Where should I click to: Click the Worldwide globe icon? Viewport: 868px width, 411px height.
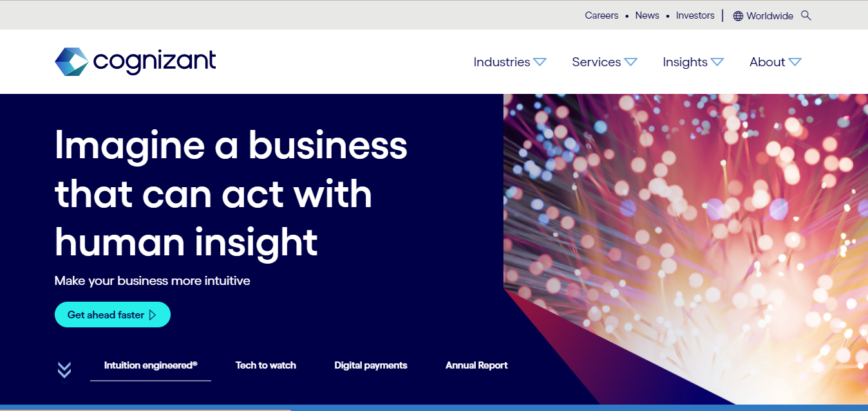(738, 16)
